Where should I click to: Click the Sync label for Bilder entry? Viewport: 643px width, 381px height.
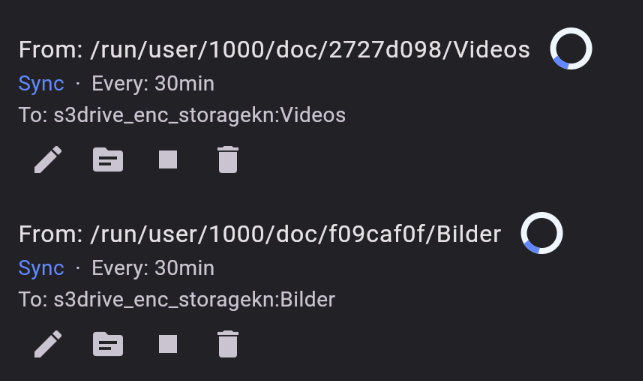pos(41,269)
